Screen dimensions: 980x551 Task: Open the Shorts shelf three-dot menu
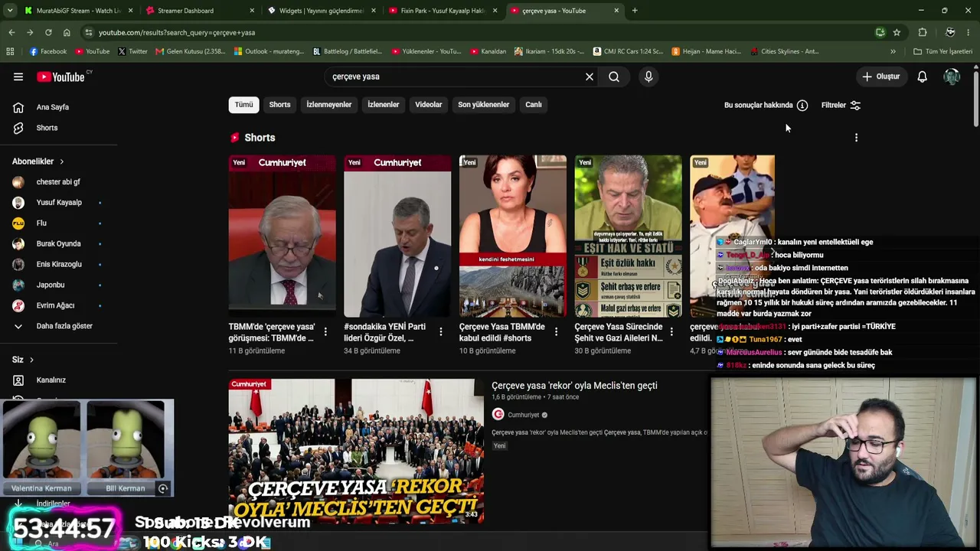856,138
